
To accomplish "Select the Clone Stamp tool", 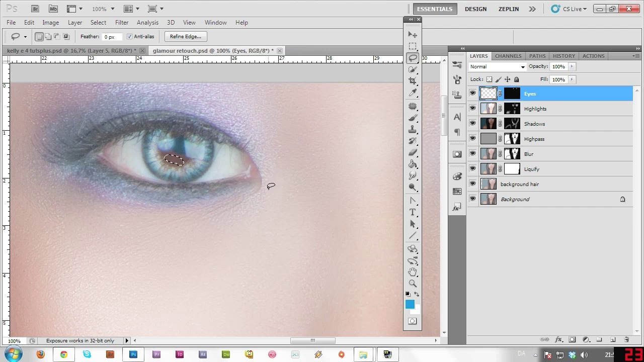I will pos(413,129).
